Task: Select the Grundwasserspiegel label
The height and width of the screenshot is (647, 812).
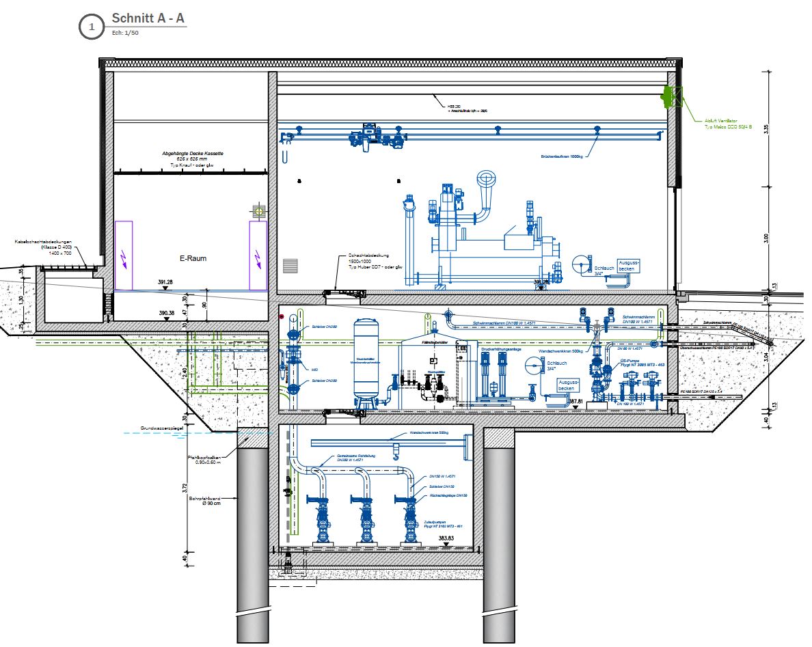Action: [x=164, y=428]
